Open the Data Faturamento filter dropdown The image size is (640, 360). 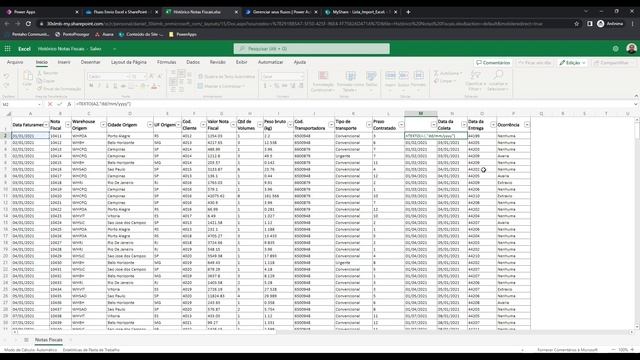(x=46, y=125)
